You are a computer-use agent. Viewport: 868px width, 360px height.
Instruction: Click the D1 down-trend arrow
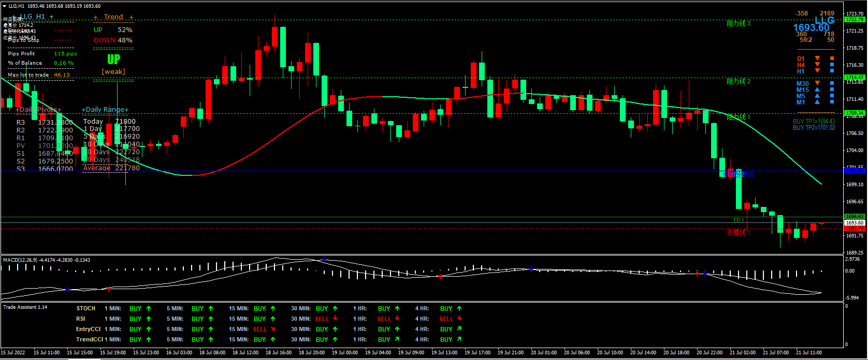point(817,58)
